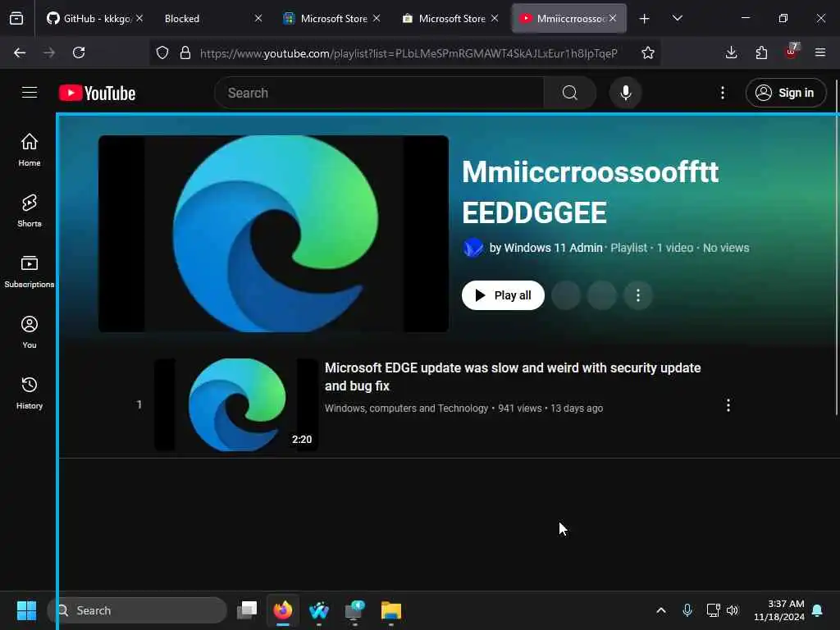Screen dimensions: 840x630
Task: Click the uBlock extension icon
Action: point(792,52)
